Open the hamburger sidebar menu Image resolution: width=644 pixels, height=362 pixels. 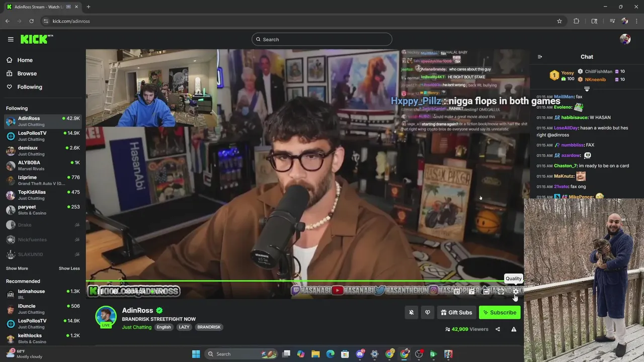[11, 39]
